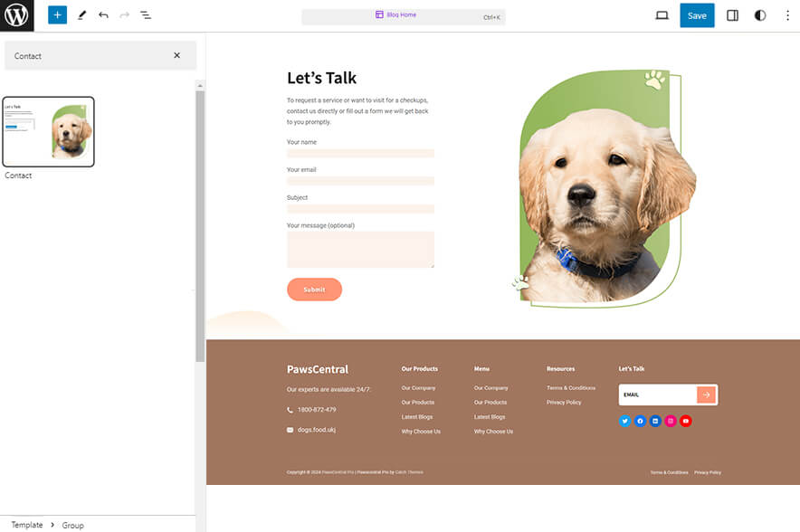Screen dimensions: 800x532
Task: Open the Blog Home command bar
Action: (x=404, y=15)
